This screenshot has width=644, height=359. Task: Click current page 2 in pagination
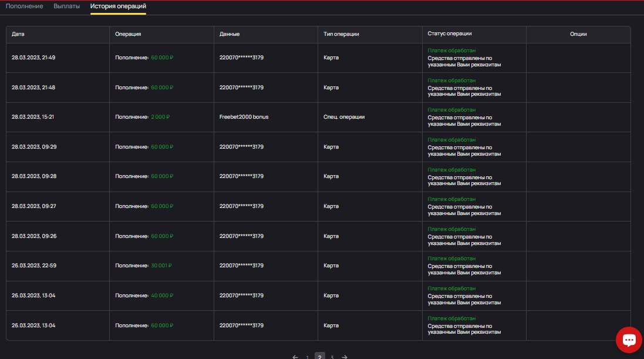319,357
